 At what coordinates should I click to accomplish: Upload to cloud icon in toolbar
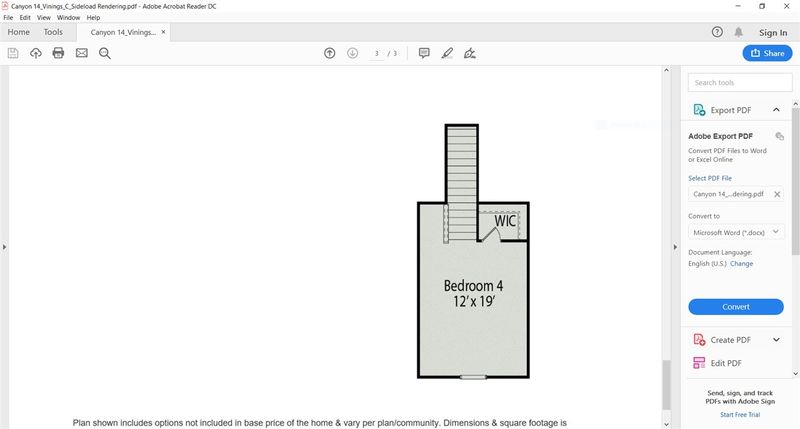click(36, 53)
